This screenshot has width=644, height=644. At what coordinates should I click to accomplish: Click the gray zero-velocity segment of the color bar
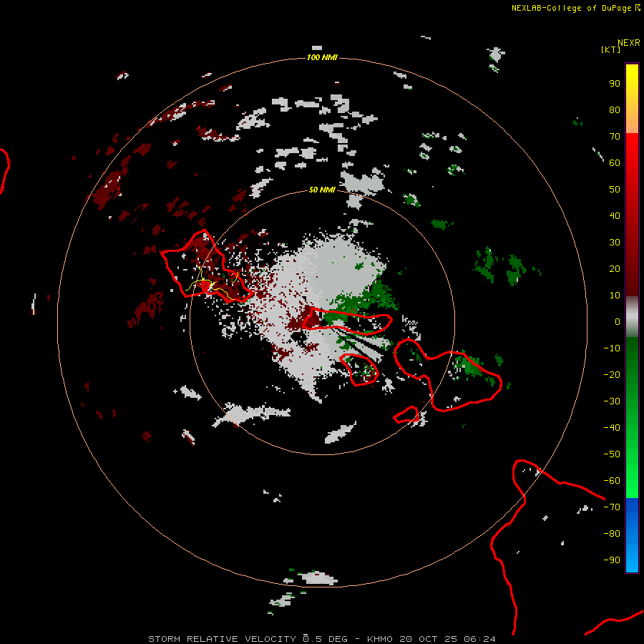point(632,316)
